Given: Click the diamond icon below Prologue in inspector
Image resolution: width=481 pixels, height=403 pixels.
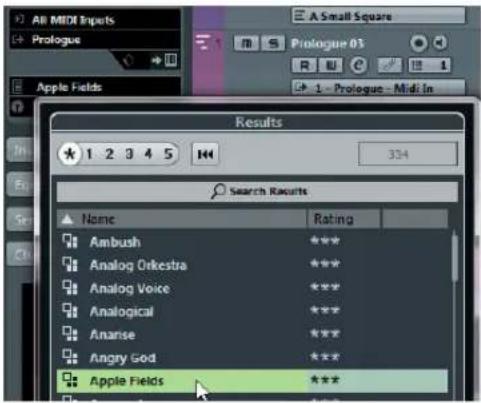Looking at the screenshot, I should [x=128, y=61].
